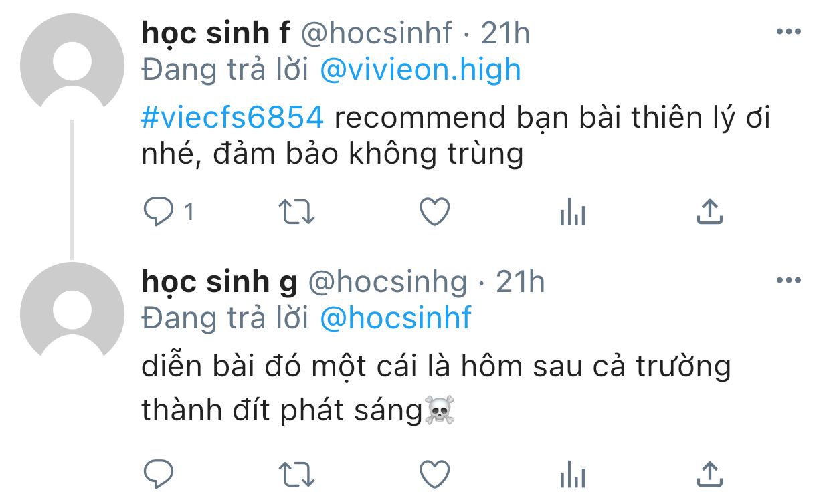
Task: Open more options on học sinh g tweet
Action: [x=788, y=281]
